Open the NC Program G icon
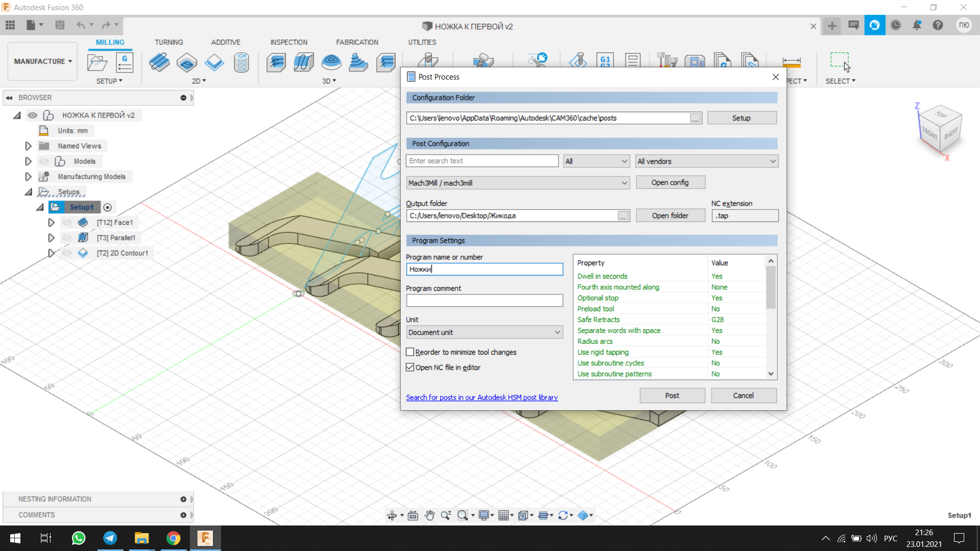The height and width of the screenshot is (551, 980). 125,63
